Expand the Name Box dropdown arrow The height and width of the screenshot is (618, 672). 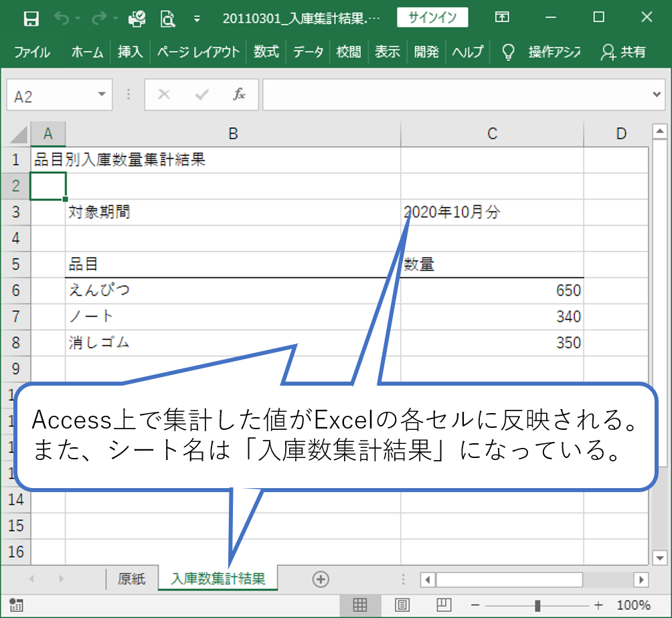click(102, 94)
